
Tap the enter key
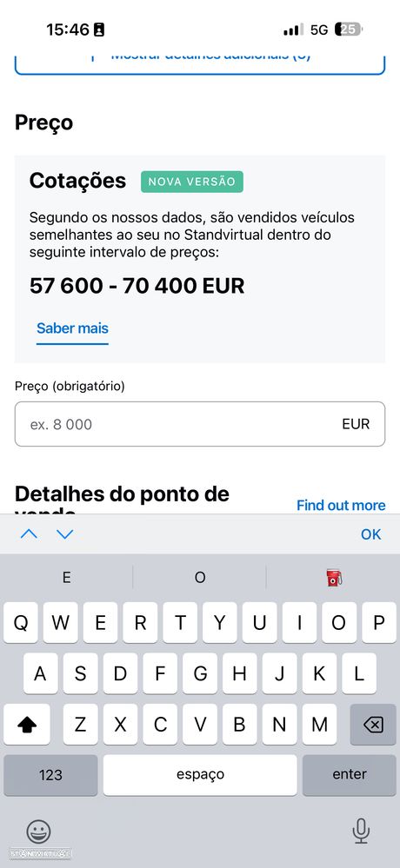tap(350, 775)
